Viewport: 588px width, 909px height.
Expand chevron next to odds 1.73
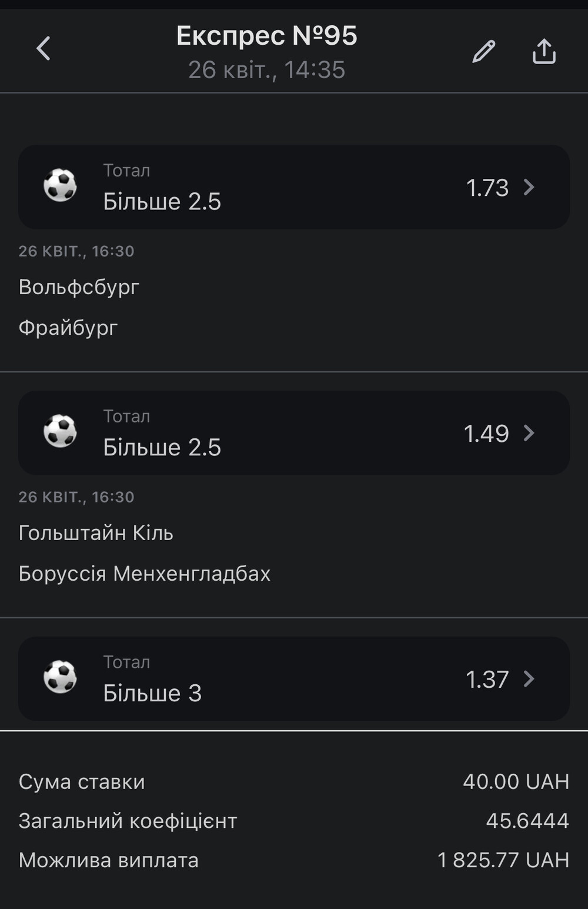[529, 187]
